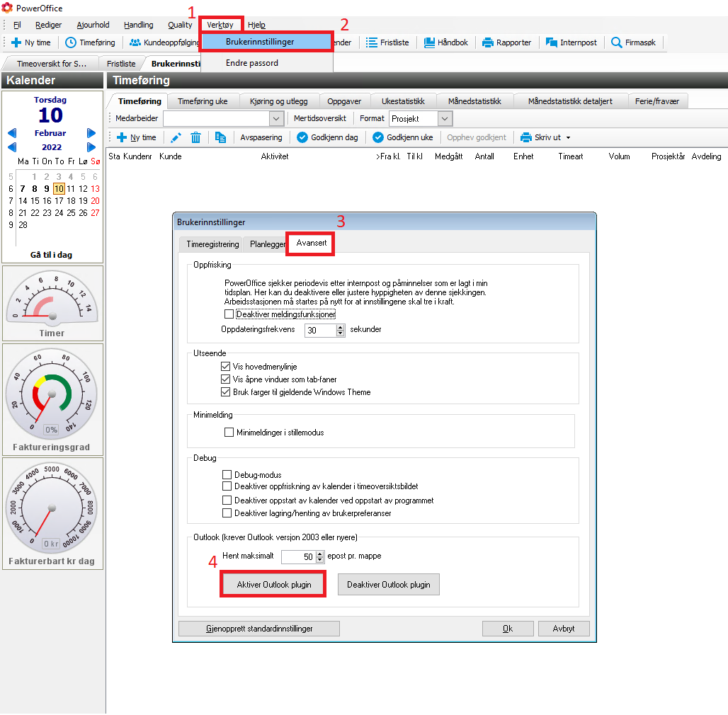Select day 15 in the calendar
Screen dimensions: 728x715
click(x=35, y=201)
